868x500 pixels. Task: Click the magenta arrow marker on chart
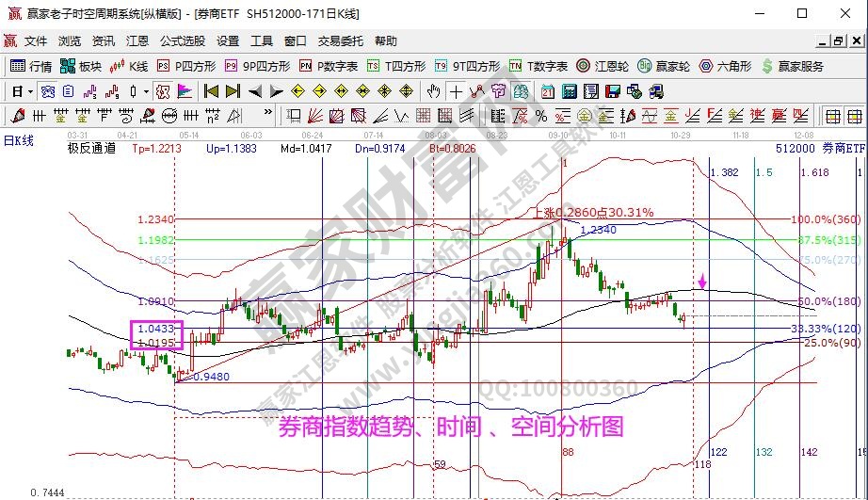pyautogui.click(x=701, y=282)
